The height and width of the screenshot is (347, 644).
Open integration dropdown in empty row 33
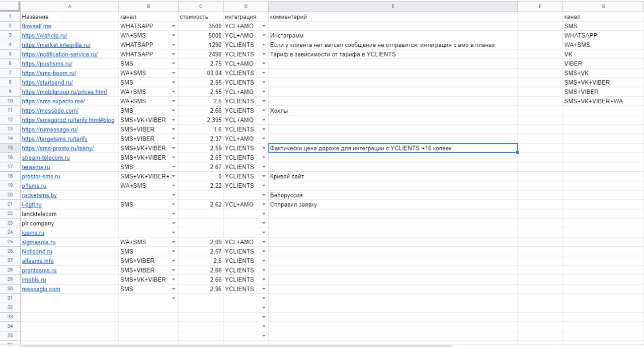264,317
